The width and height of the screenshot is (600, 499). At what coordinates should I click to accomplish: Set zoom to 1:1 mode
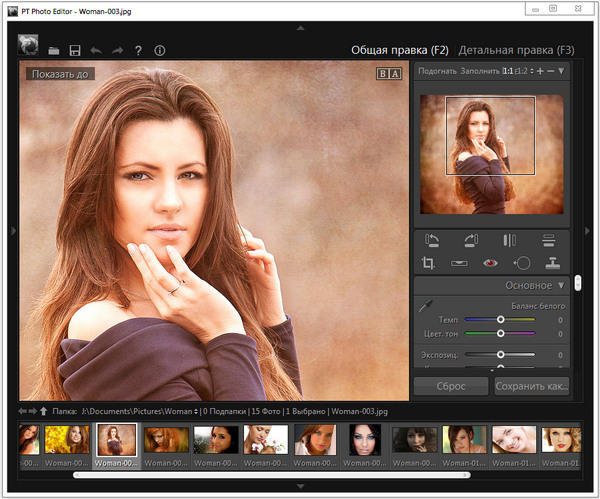pos(508,71)
